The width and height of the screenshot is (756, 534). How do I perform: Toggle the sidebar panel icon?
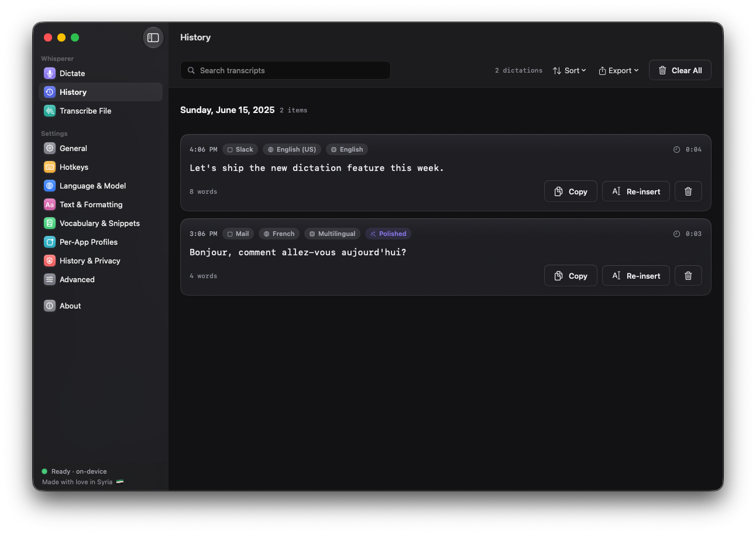pyautogui.click(x=153, y=37)
